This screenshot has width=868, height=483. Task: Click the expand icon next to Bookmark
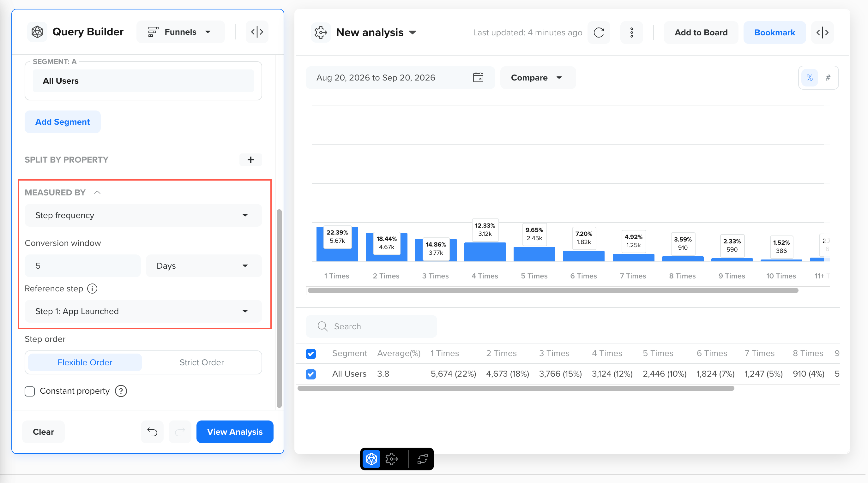pos(823,33)
